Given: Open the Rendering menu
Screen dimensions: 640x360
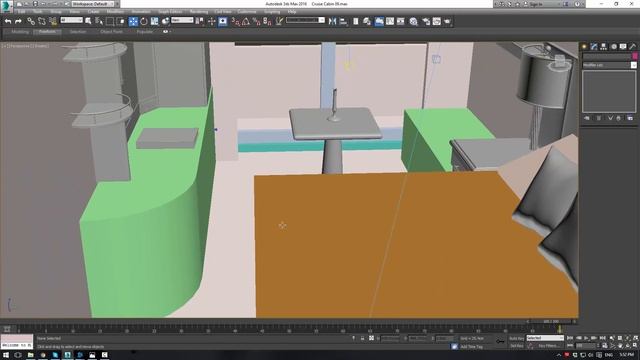Looking at the screenshot, I should pos(199,12).
